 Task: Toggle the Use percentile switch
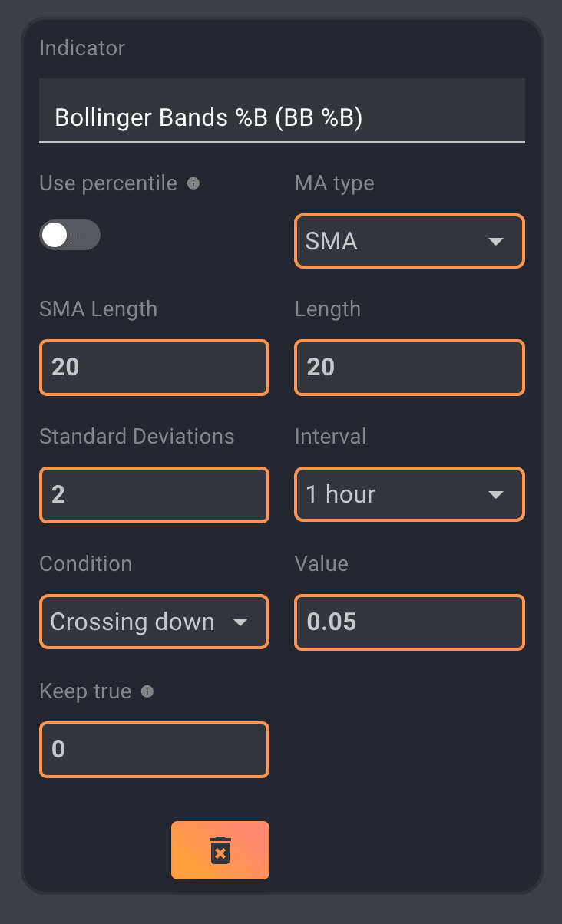69,236
